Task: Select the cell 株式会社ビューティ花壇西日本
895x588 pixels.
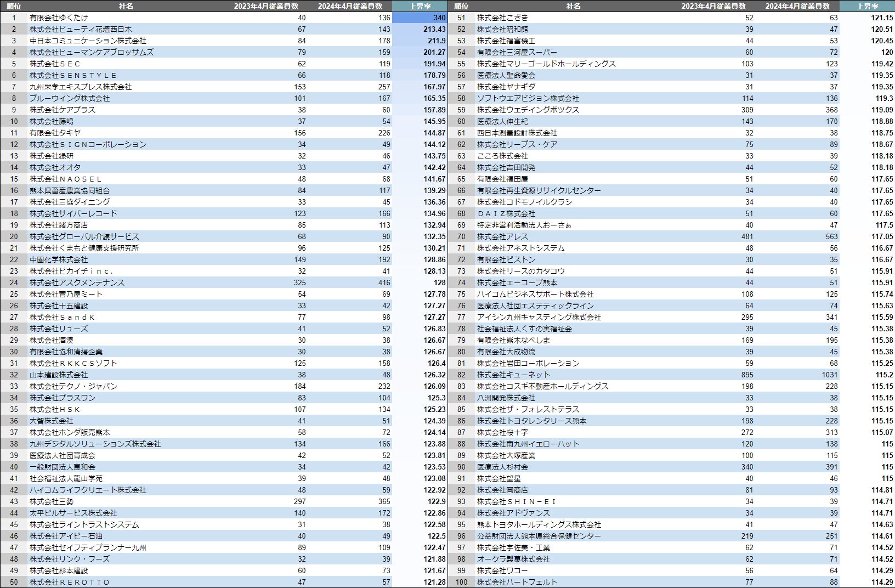Action: point(81,29)
